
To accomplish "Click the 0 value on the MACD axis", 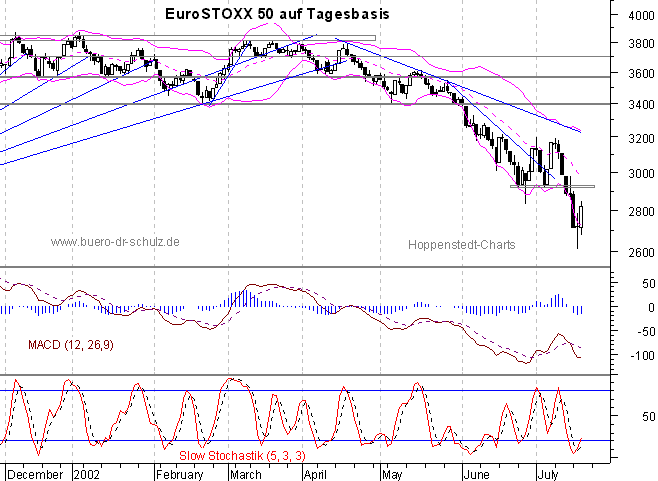I will 651,308.
